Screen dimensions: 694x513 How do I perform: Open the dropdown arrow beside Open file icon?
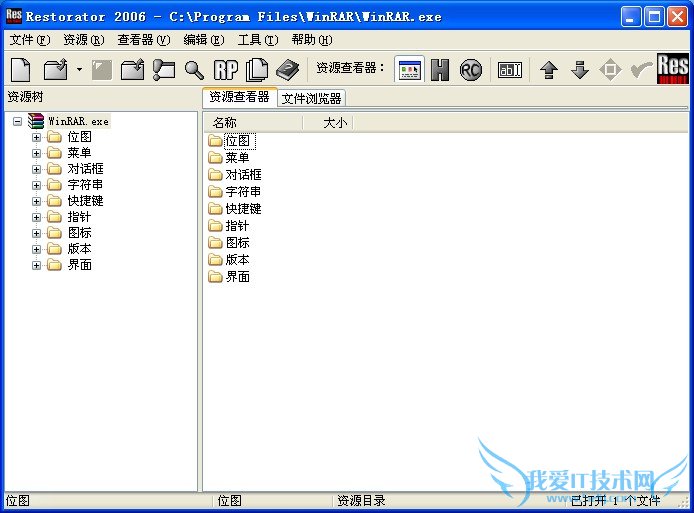point(79,69)
